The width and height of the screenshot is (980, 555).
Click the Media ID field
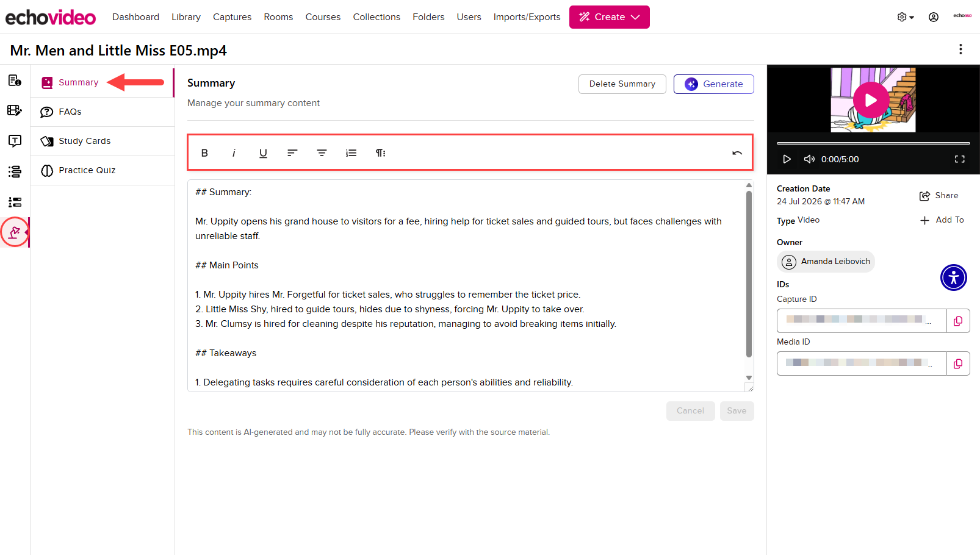(862, 363)
